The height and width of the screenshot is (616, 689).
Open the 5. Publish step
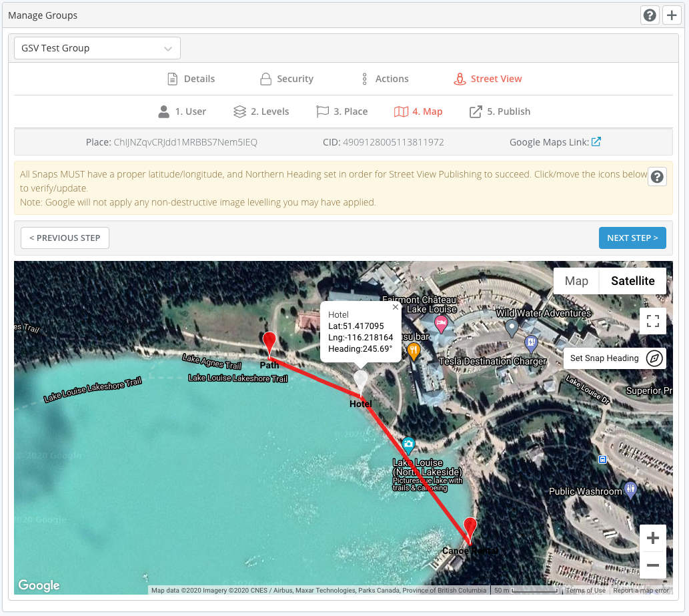click(x=500, y=111)
